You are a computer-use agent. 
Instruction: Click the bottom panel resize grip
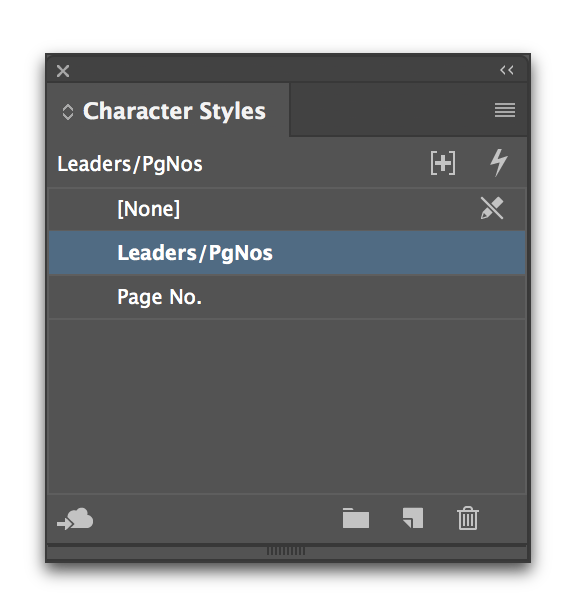[286, 551]
